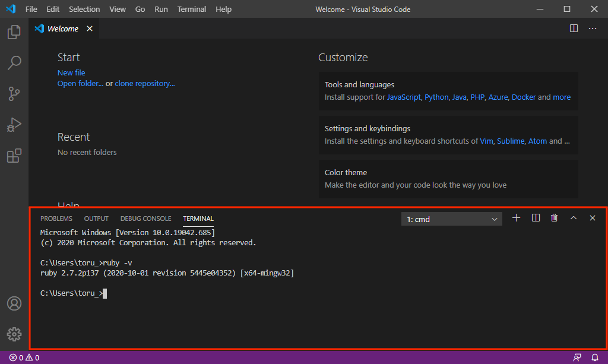Maximize the panel with up chevron
Viewport: 608px width, 364px height.
(x=574, y=219)
